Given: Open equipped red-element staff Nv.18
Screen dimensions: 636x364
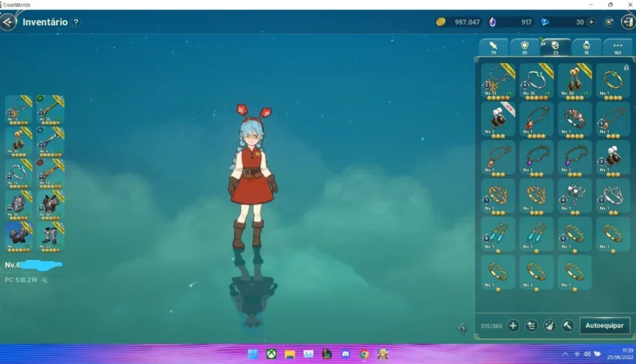Looking at the screenshot, I should (50, 174).
